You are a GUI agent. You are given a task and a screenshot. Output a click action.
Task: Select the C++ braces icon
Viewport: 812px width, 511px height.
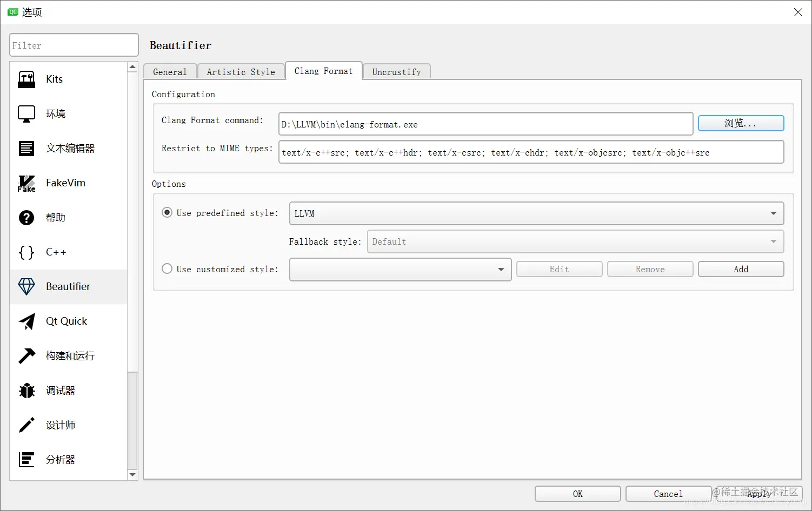(x=26, y=252)
